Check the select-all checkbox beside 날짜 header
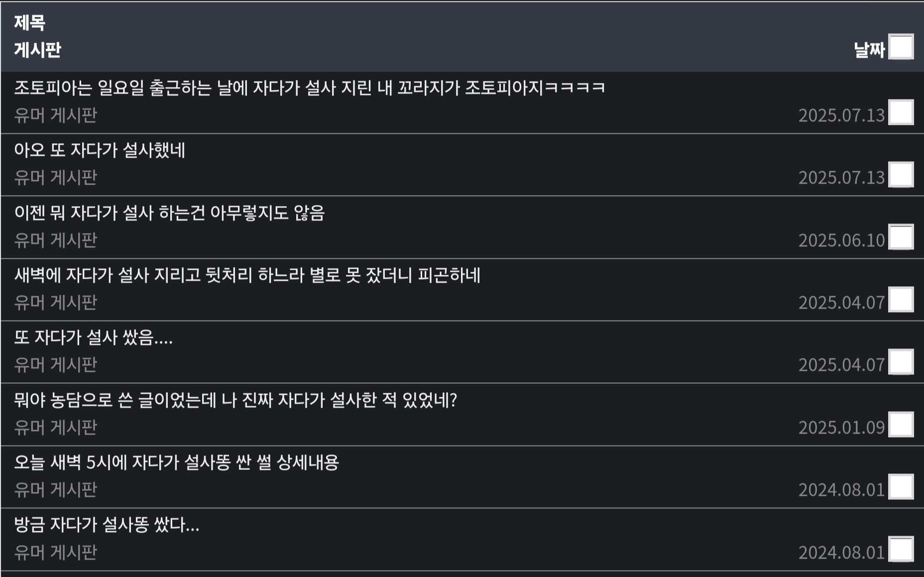 pos(901,47)
